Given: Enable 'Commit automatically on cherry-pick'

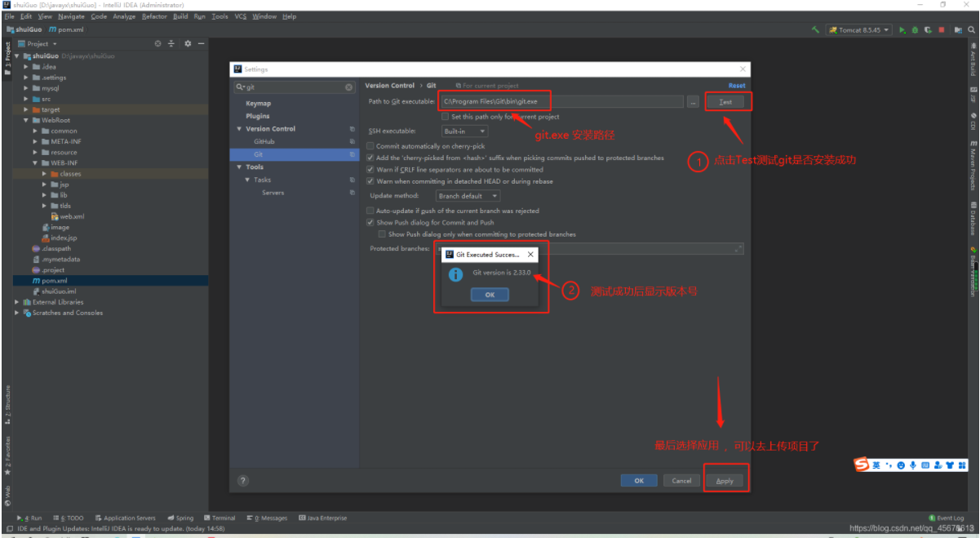Looking at the screenshot, I should [x=370, y=146].
